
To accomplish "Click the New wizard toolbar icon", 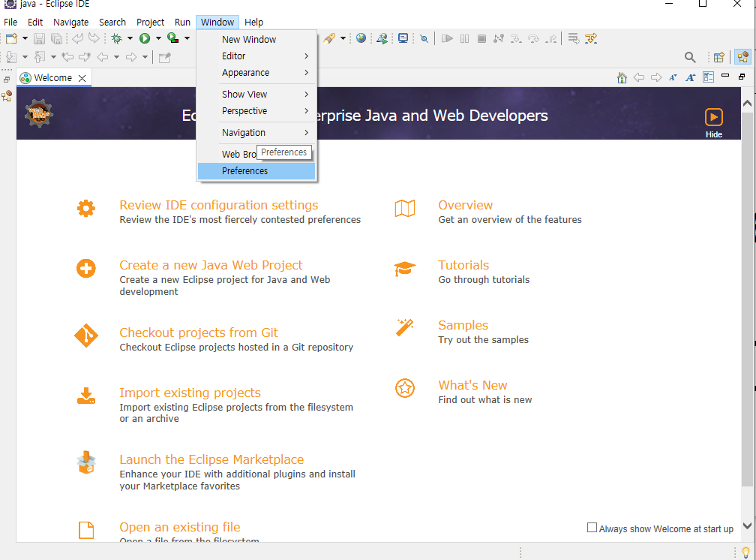I will [x=11, y=38].
